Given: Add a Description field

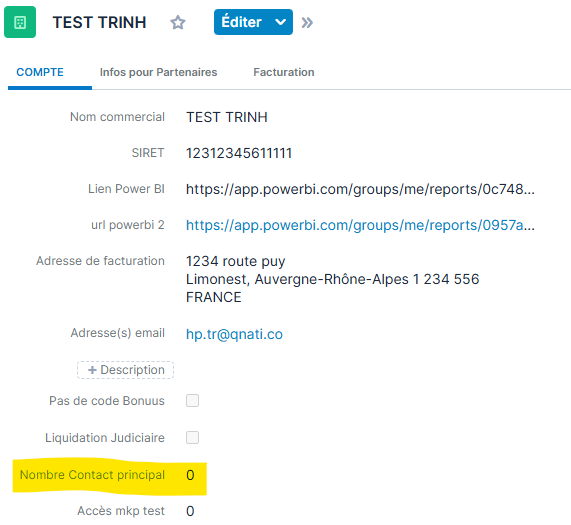Looking at the screenshot, I should pyautogui.click(x=125, y=370).
